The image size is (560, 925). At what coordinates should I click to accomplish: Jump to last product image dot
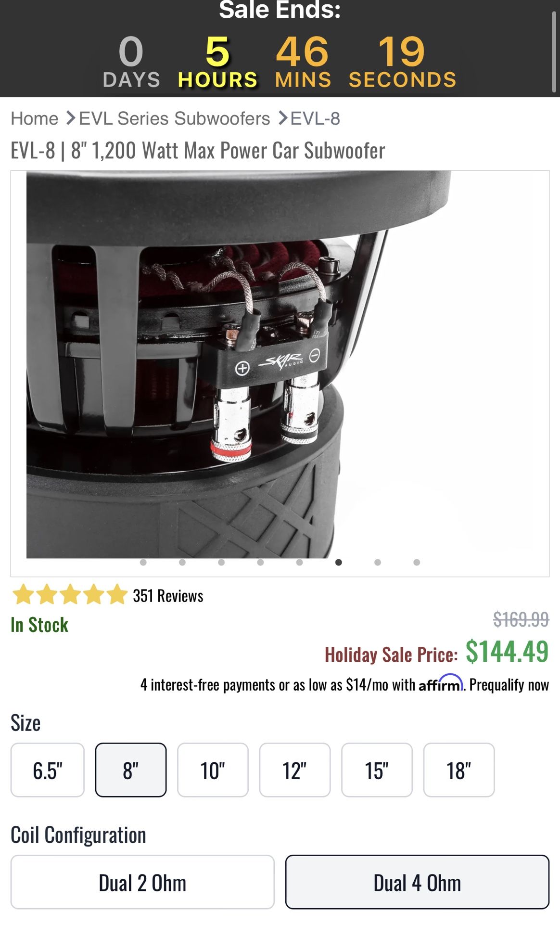417,562
